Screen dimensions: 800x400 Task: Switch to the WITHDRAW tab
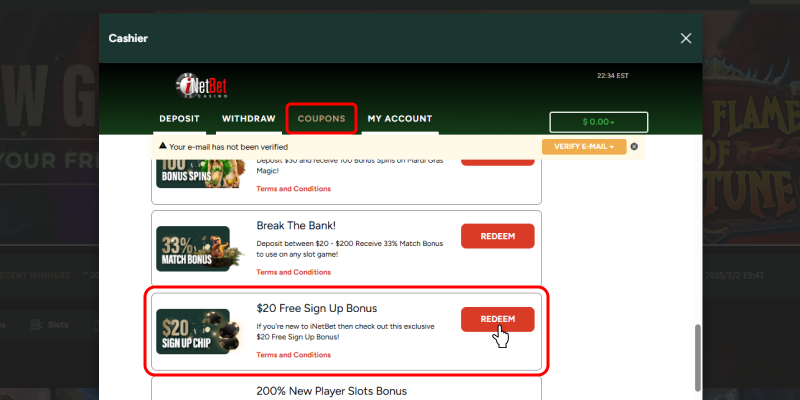coord(248,118)
